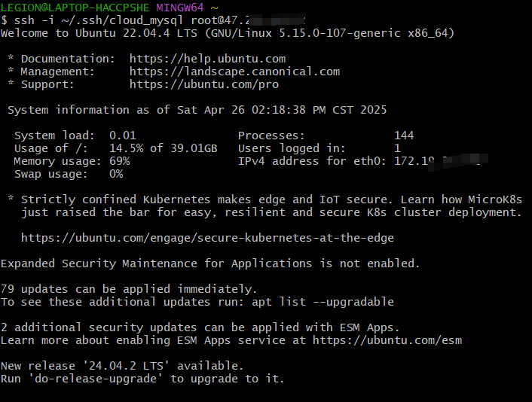Click the Processes count 144
Screen dimensions: 532x402
(x=404, y=136)
